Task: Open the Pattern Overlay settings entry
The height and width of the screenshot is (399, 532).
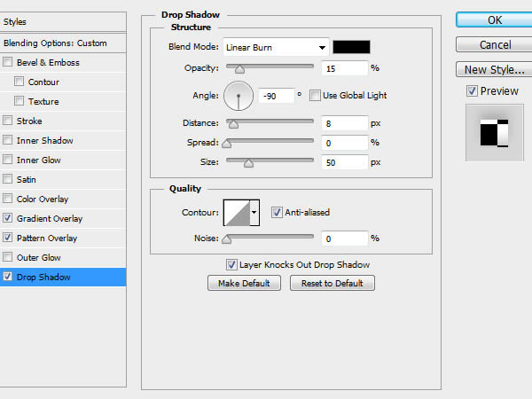Action: [x=47, y=238]
